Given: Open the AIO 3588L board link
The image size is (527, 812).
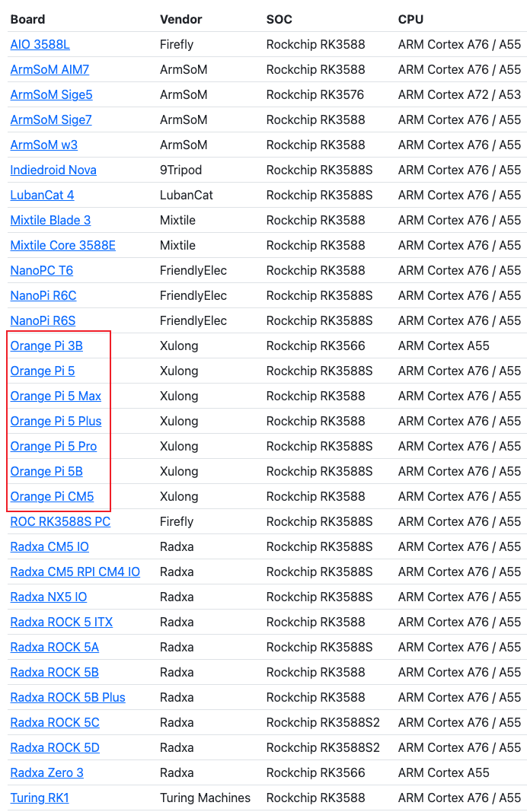Looking at the screenshot, I should click(40, 45).
